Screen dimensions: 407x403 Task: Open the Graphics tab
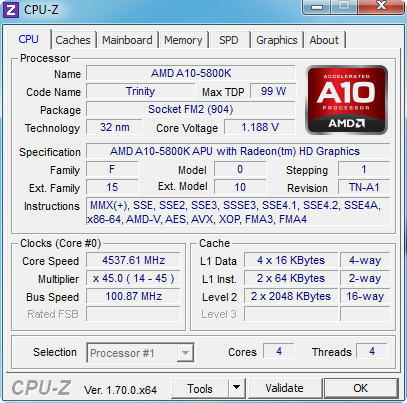coord(277,40)
